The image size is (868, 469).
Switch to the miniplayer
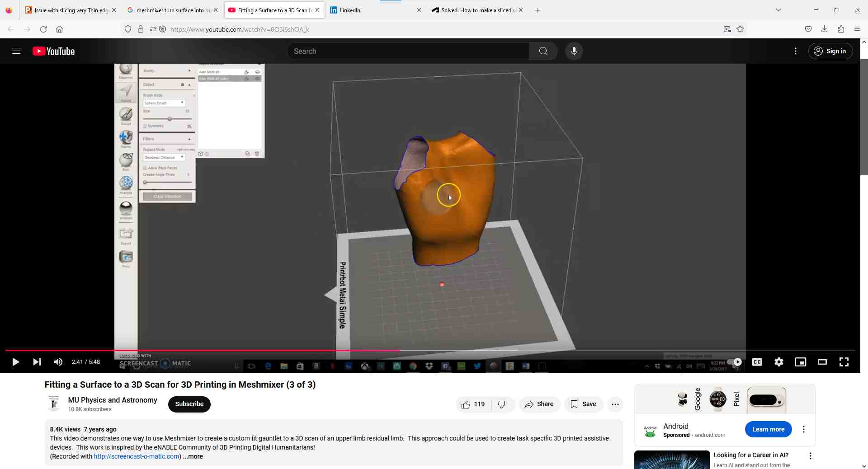(x=801, y=362)
